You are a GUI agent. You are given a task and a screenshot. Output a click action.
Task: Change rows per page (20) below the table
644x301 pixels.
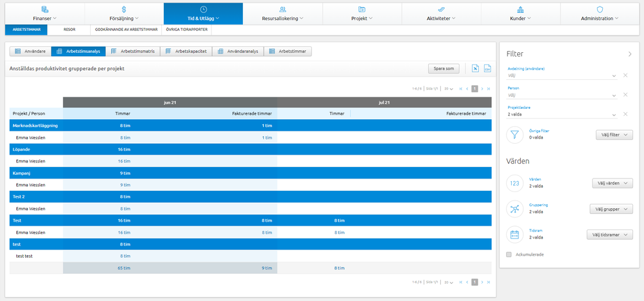[448, 282]
